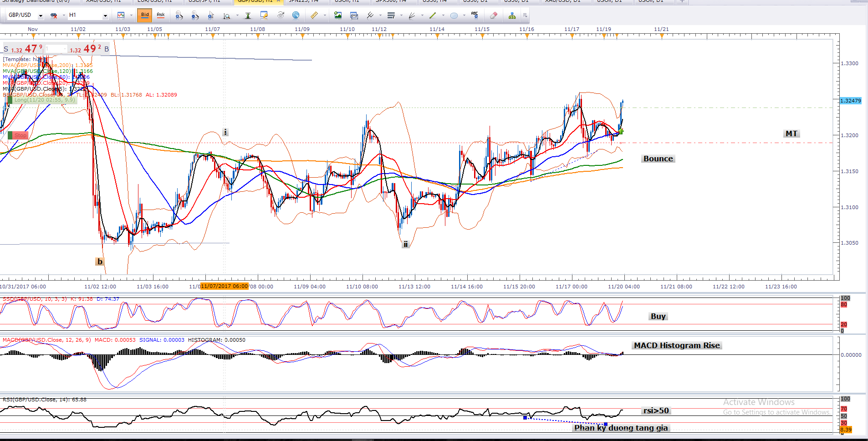The height and width of the screenshot is (441, 868).
Task: Toggle the Ask price display button
Action: point(161,15)
